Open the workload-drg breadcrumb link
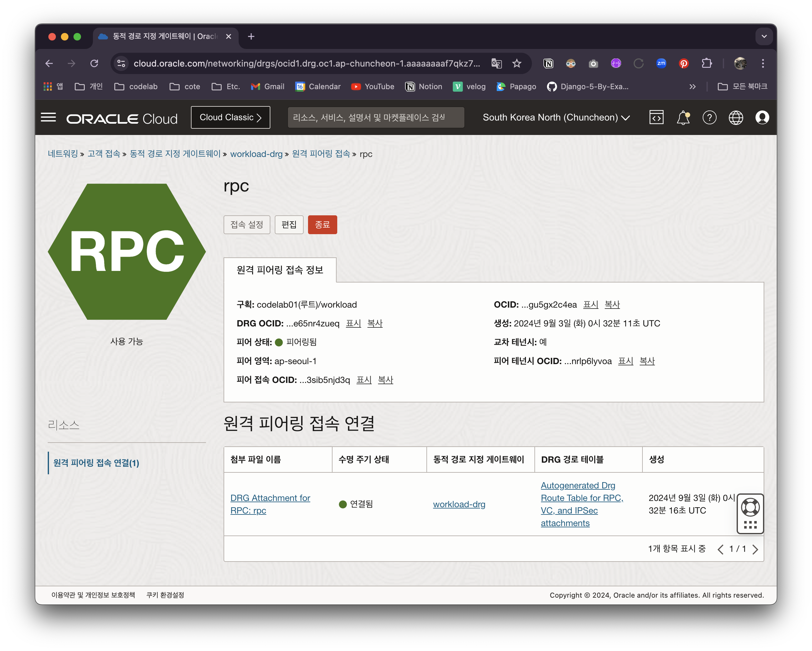812x651 pixels. coord(256,154)
